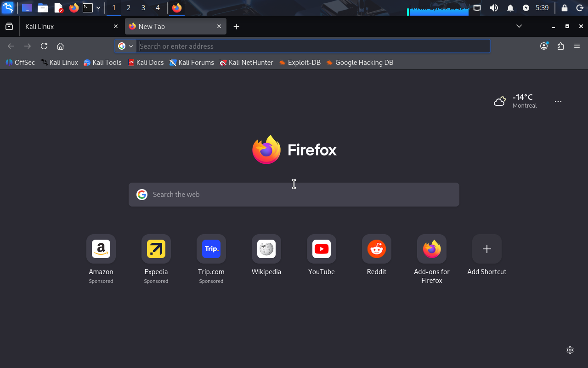Open the YouTube shortcut tile
588x368 pixels.
point(322,249)
